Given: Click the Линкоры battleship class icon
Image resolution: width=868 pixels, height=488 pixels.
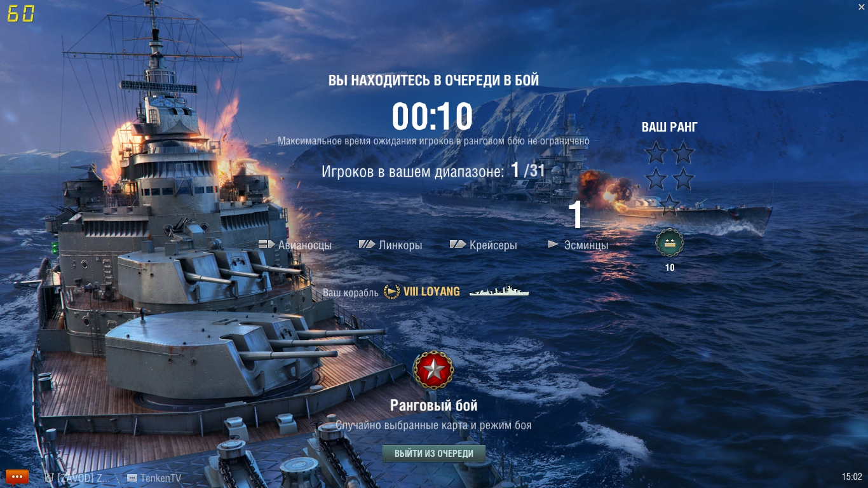Looking at the screenshot, I should pos(367,245).
